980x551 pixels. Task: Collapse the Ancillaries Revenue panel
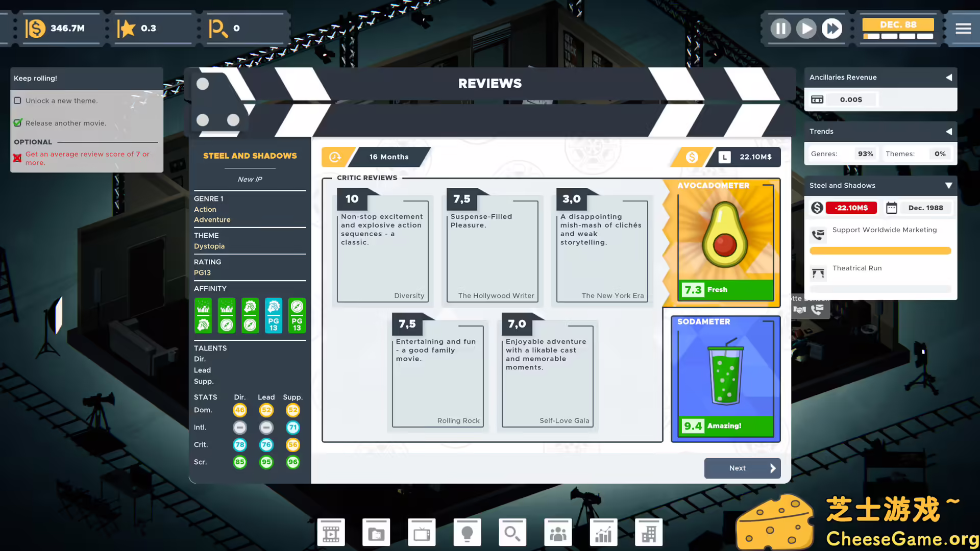tap(949, 78)
